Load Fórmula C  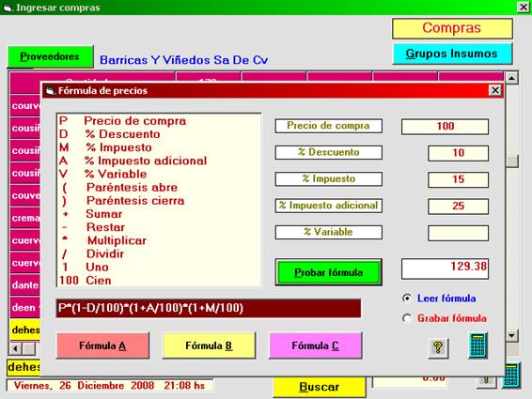(x=315, y=345)
